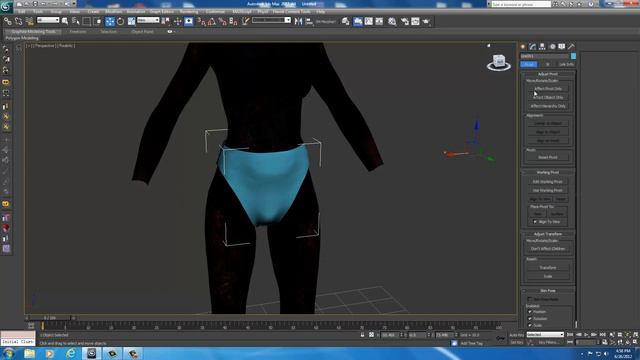
Task: Open the Graph Editors menu
Action: (161, 12)
